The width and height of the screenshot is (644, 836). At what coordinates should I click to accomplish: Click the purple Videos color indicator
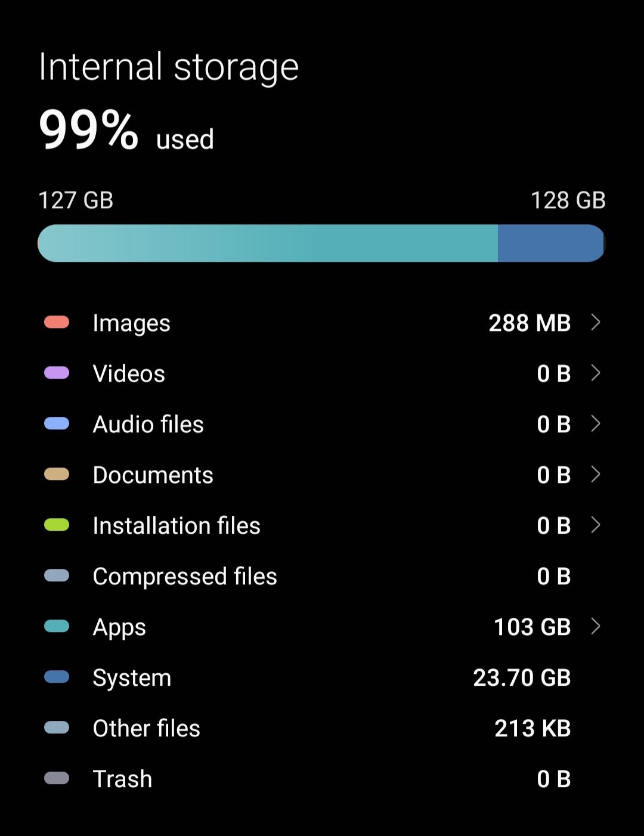(57, 373)
